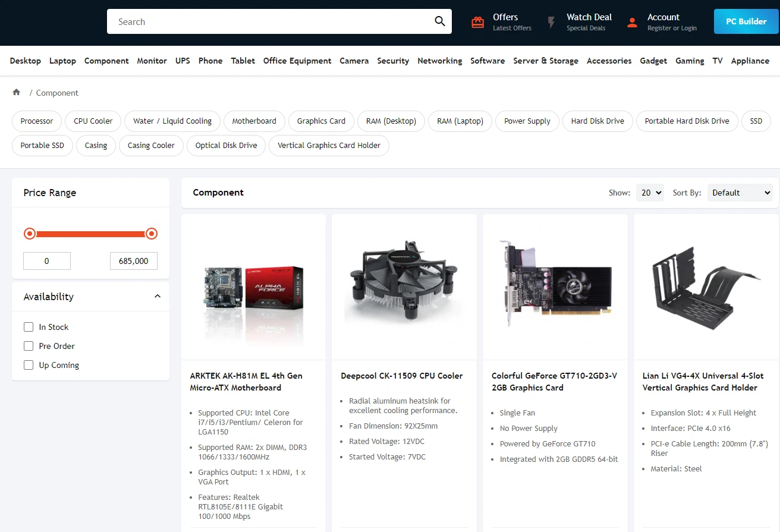Open the Deepcool CK-11509 CPU Cooler title link
The image size is (780, 532).
click(x=402, y=376)
